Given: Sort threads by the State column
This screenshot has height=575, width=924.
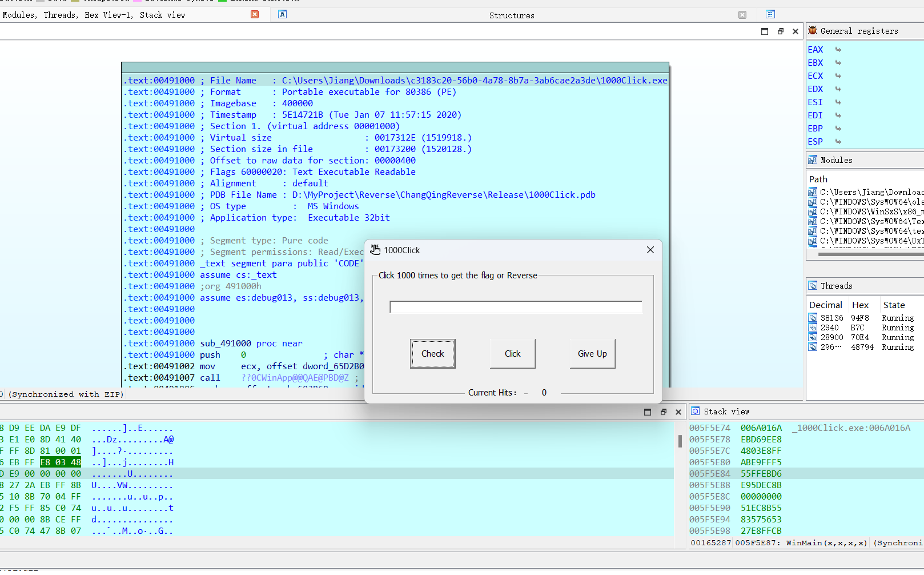Looking at the screenshot, I should (x=894, y=305).
